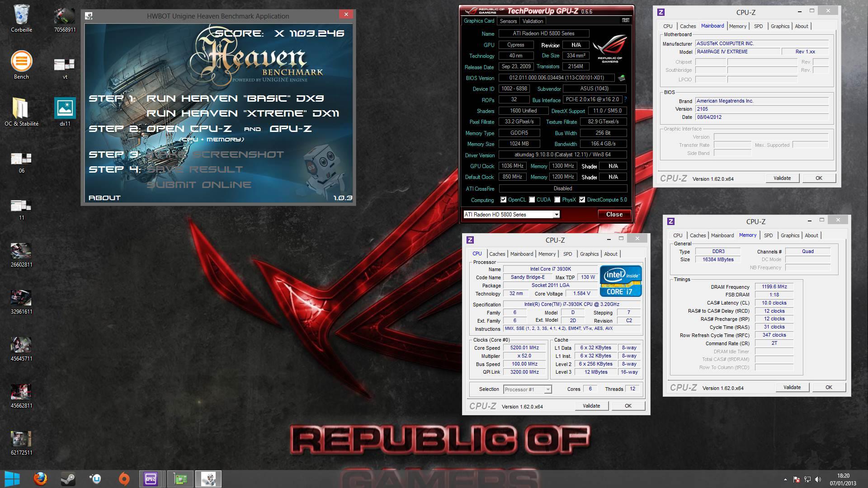Toggle the OpenCL checkbox
The image size is (868, 488).
point(503,200)
